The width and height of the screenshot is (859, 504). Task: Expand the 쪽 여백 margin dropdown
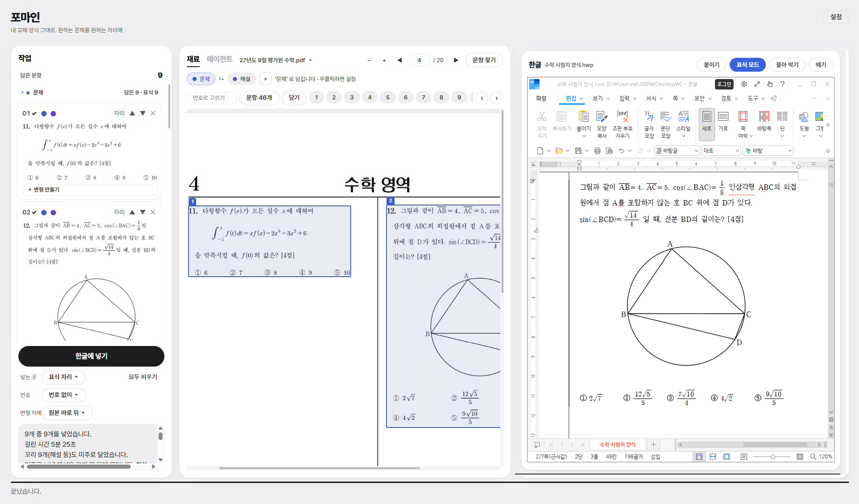pos(750,136)
